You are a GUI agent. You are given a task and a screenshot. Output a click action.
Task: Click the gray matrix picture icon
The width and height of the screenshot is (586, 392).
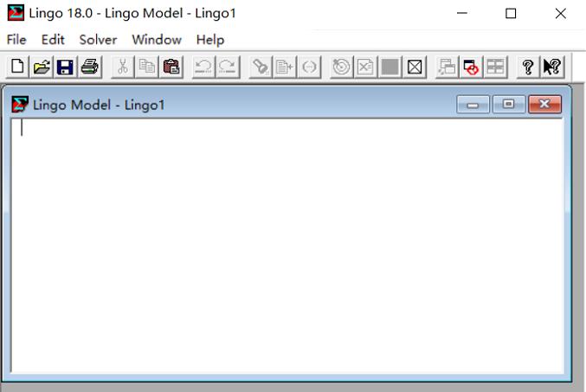click(x=390, y=67)
